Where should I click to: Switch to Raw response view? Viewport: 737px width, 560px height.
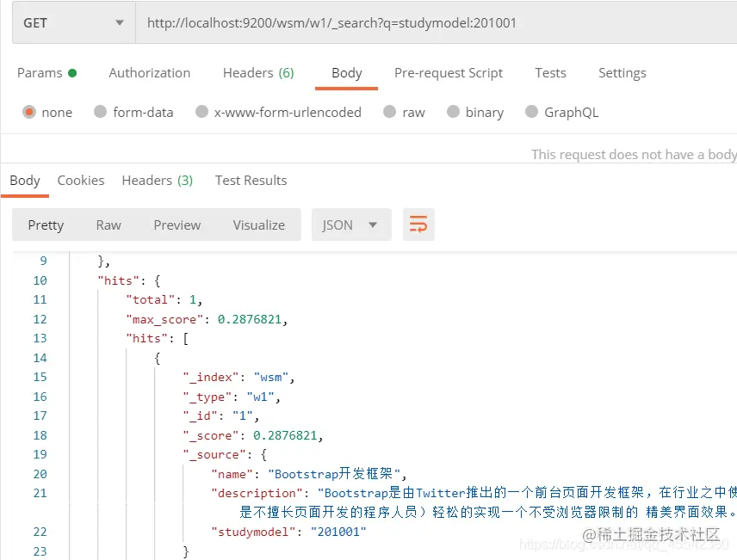tap(108, 225)
